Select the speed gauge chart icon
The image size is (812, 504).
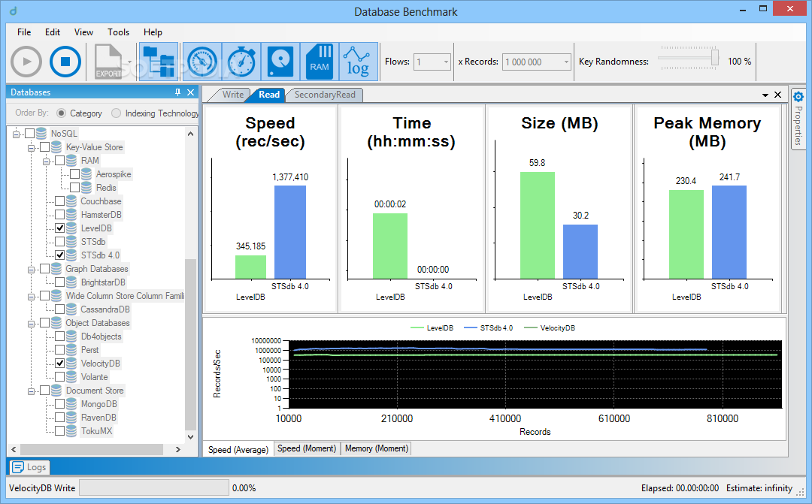pos(202,62)
